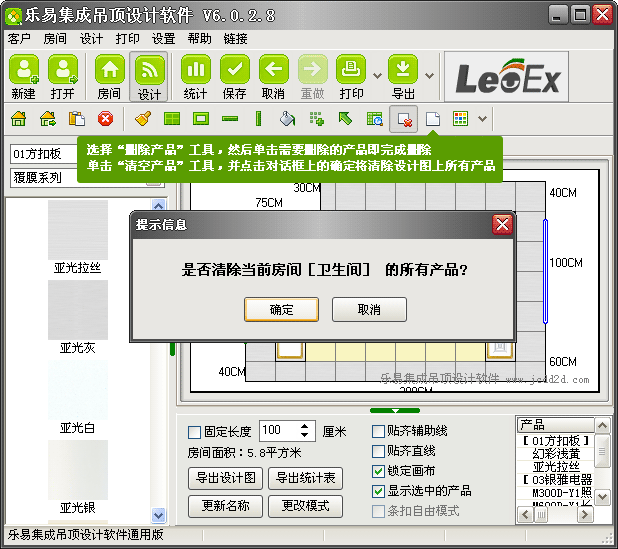Expand the 导出 button dropdown arrow
This screenshot has height=549, width=618.
(429, 75)
